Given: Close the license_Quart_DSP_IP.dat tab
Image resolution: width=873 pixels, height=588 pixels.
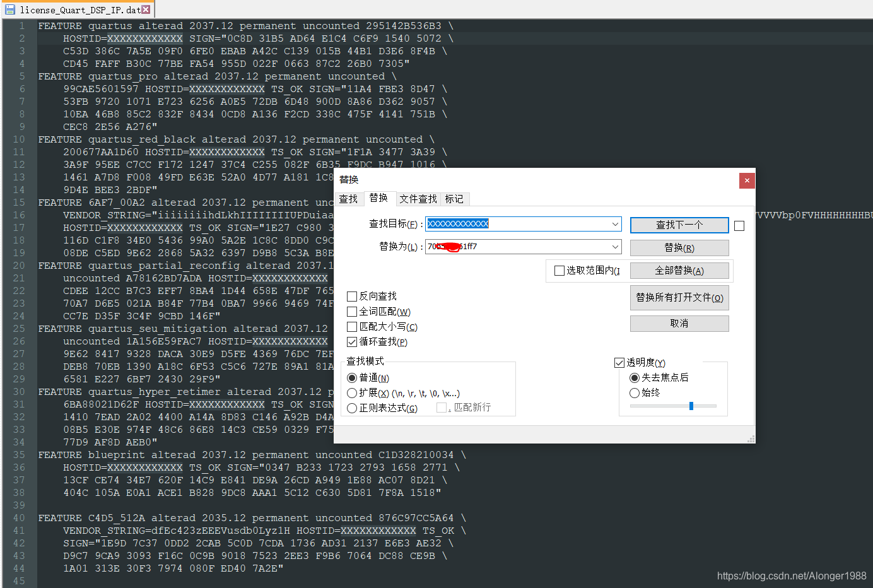Looking at the screenshot, I should [x=146, y=9].
